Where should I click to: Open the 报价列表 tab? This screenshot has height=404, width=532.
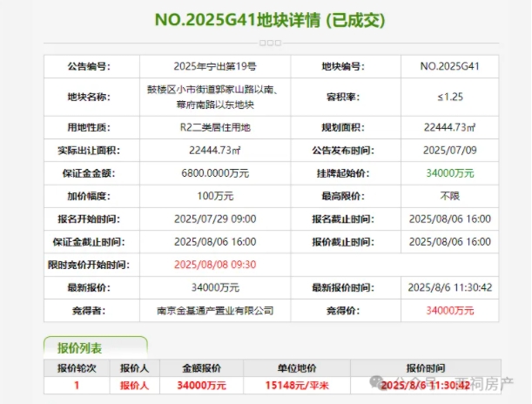pos(96,346)
